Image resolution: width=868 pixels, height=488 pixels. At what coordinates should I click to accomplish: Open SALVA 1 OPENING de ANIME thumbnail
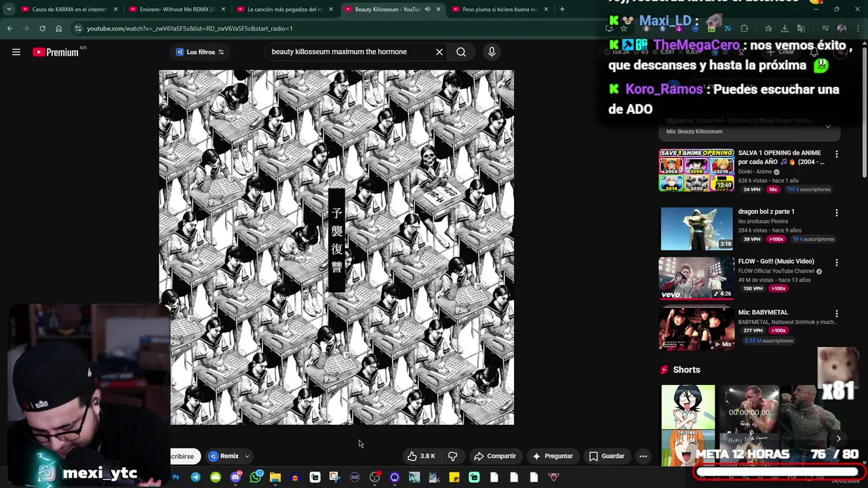(696, 170)
